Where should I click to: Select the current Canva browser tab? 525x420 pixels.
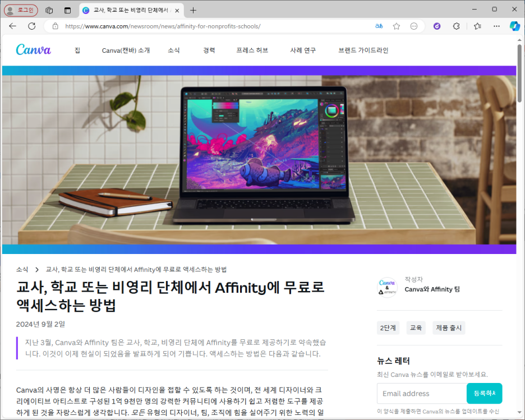point(131,11)
